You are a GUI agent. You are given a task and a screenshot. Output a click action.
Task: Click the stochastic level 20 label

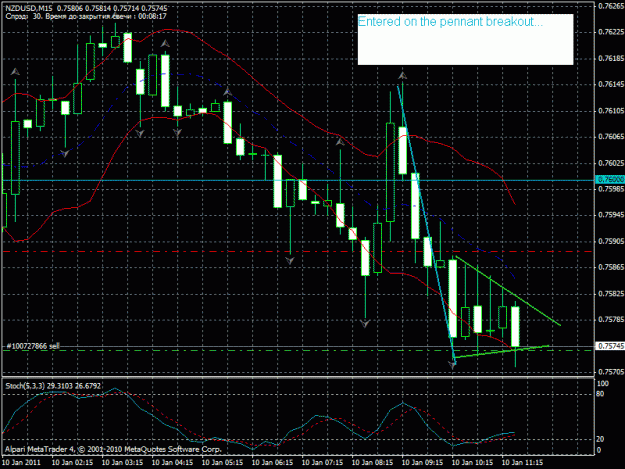tap(600, 439)
